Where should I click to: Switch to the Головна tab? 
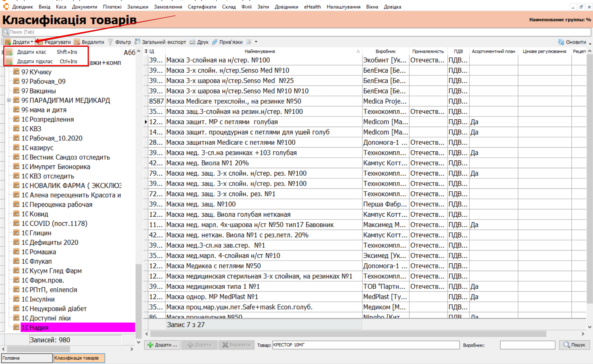[x=27, y=358]
